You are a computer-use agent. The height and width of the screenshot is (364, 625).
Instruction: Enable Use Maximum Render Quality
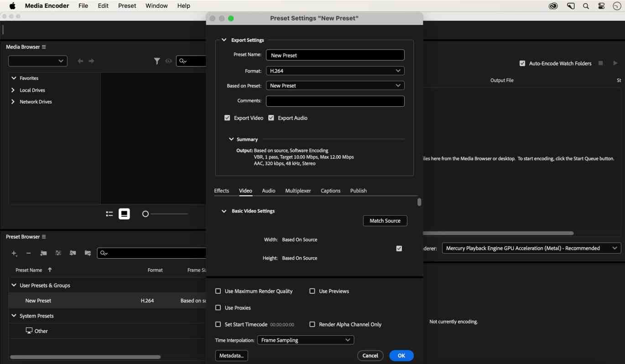click(218, 291)
